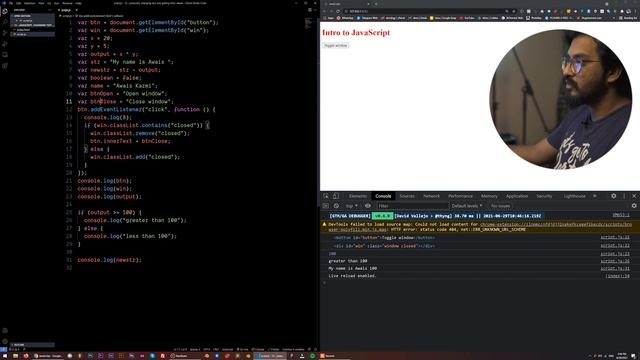
Task: Open the Help menu in VS Code
Action: point(78,3)
